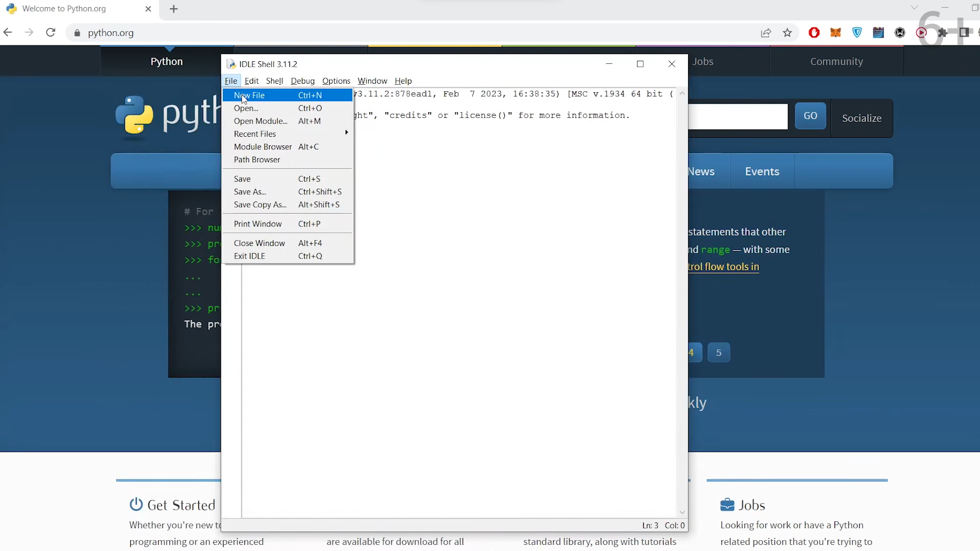This screenshot has height=551, width=980.
Task: Click the python.org search input field
Action: (x=738, y=117)
